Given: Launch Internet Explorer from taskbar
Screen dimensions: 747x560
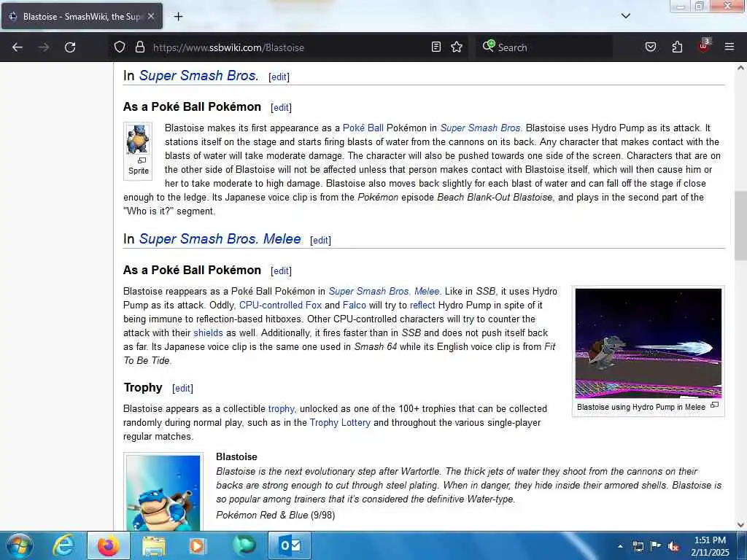Looking at the screenshot, I should 63,545.
